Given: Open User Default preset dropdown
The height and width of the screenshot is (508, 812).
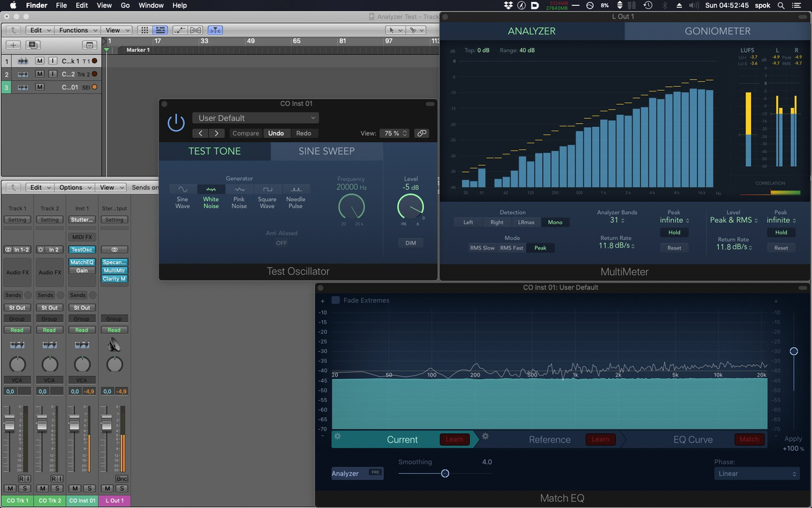Looking at the screenshot, I should [256, 118].
